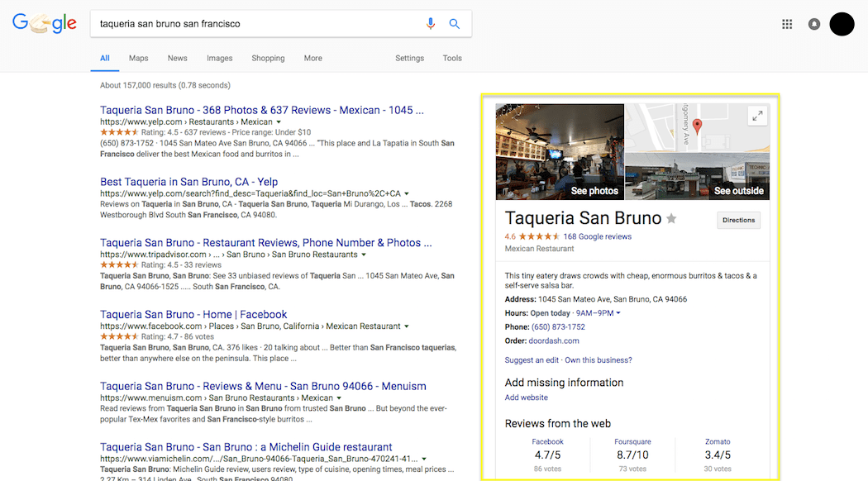Open the Yelp 368 Photos & 637 Reviews result
Viewport: 868px width, 481px height.
coord(262,110)
